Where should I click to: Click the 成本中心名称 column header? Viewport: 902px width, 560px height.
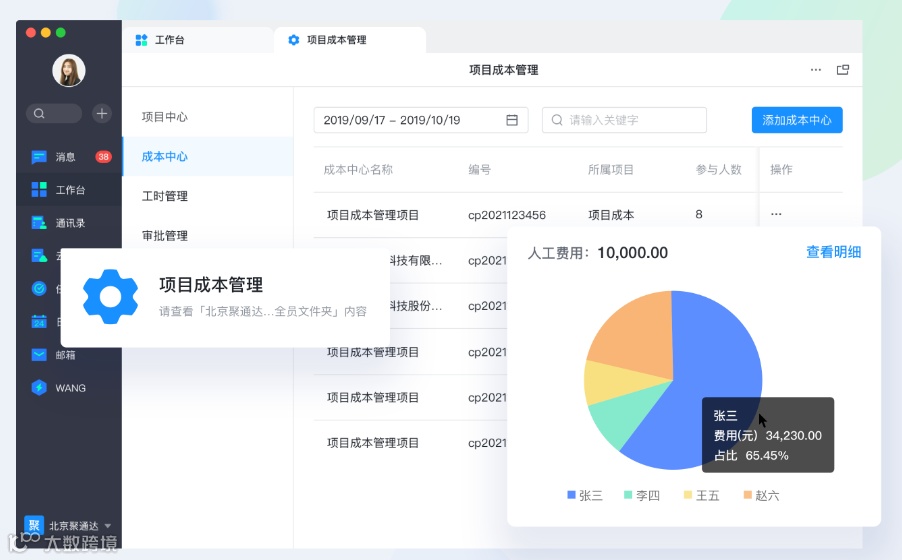(358, 170)
